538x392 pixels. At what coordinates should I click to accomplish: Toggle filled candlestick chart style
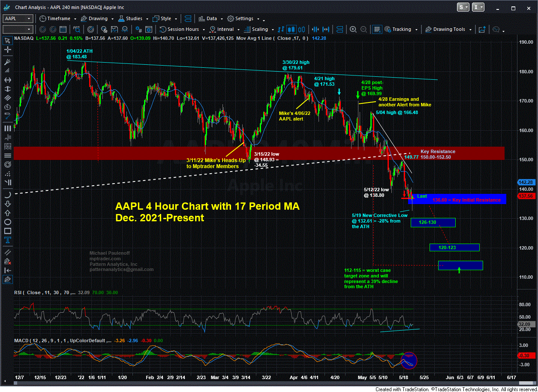coord(291,29)
